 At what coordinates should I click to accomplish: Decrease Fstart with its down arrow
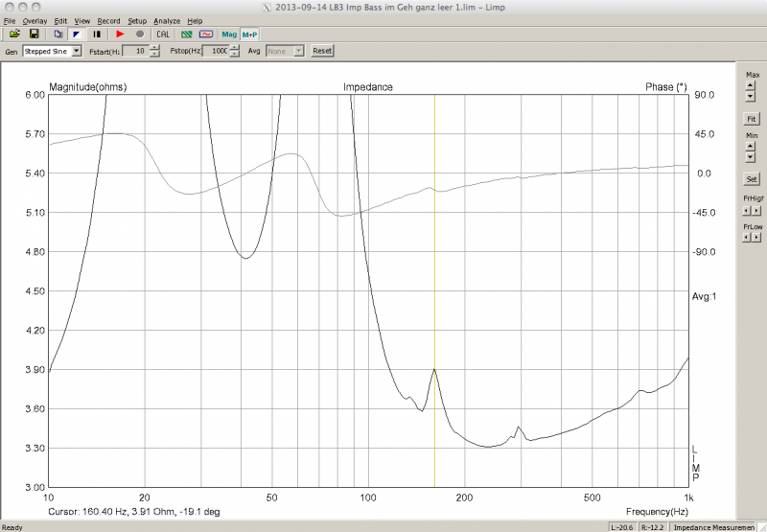pos(154,54)
